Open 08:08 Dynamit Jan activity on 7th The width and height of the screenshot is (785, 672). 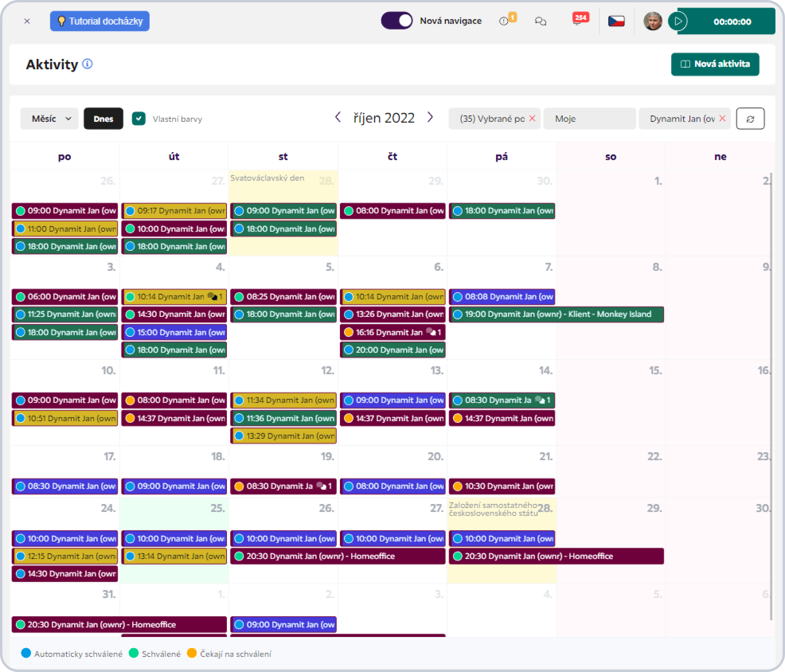coord(502,297)
